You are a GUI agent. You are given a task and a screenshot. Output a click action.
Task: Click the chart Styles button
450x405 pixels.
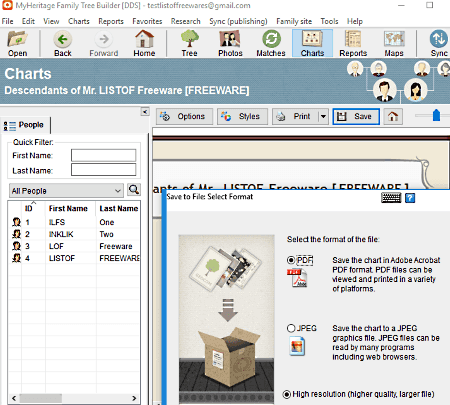point(242,116)
